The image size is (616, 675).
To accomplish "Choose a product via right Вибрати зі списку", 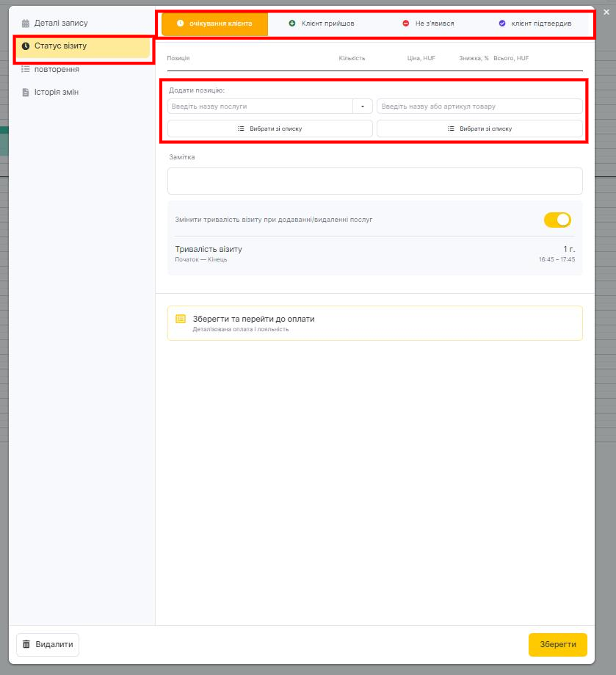I will [479, 129].
